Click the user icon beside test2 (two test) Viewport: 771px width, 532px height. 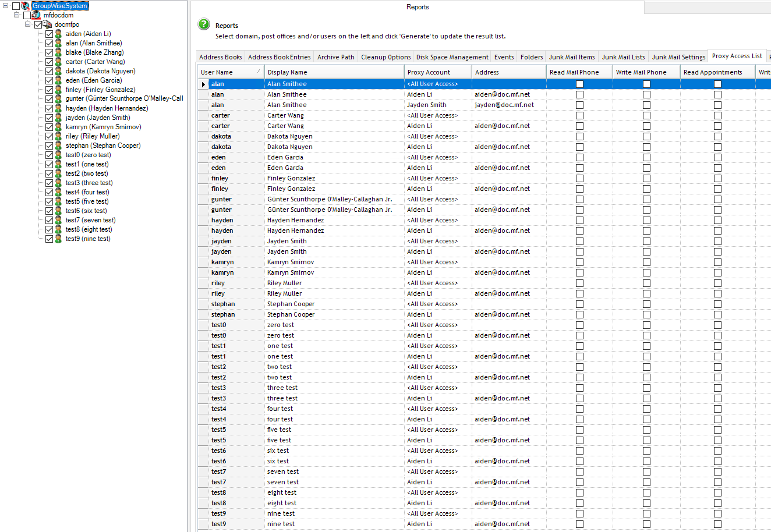[58, 173]
